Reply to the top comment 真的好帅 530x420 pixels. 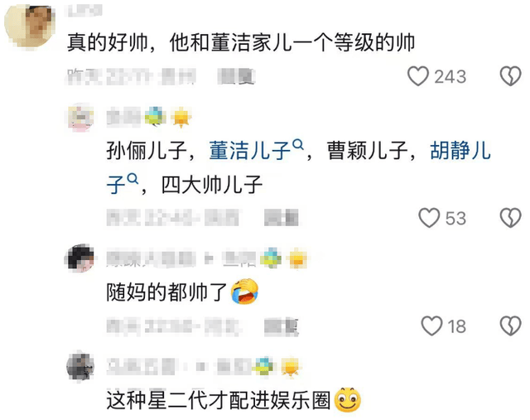tap(236, 76)
